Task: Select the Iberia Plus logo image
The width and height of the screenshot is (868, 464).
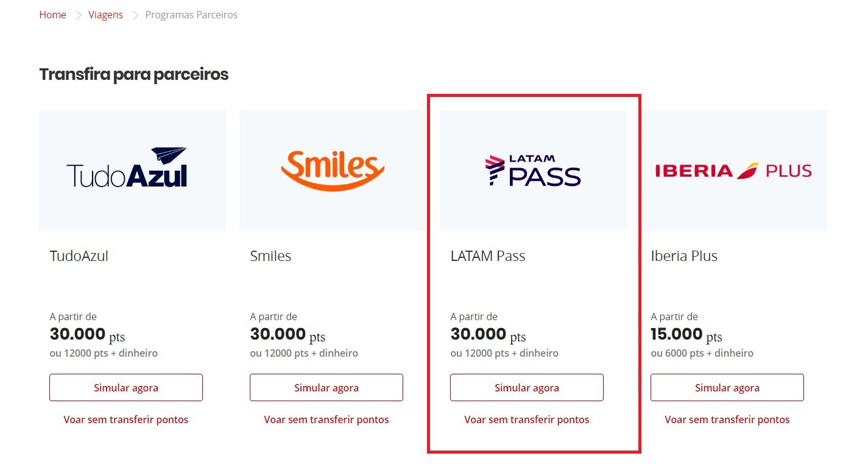Action: [733, 171]
